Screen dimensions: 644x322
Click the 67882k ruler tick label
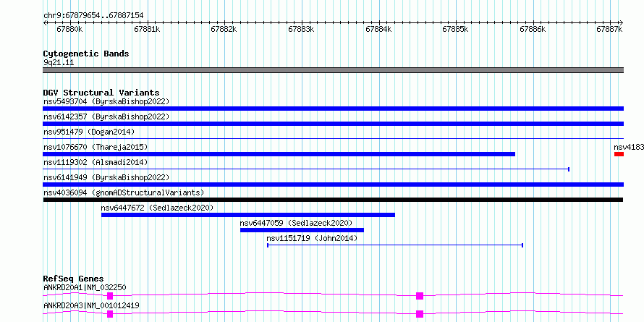pyautogui.click(x=224, y=29)
